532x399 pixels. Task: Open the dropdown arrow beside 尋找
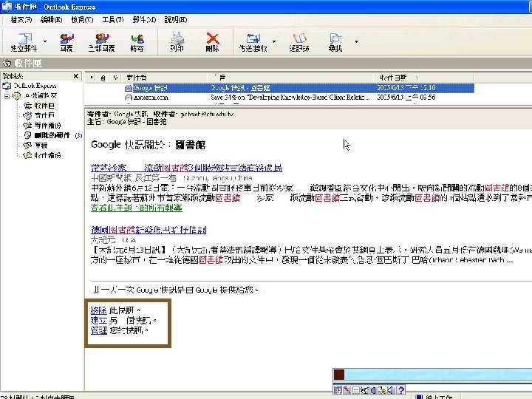[356, 41]
